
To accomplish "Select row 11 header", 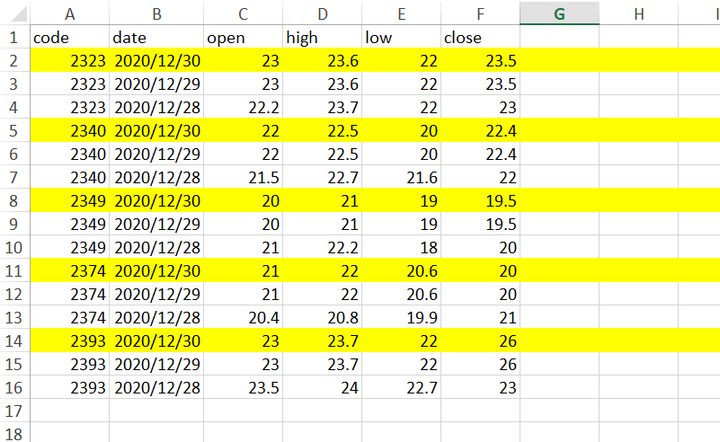I will coord(14,271).
